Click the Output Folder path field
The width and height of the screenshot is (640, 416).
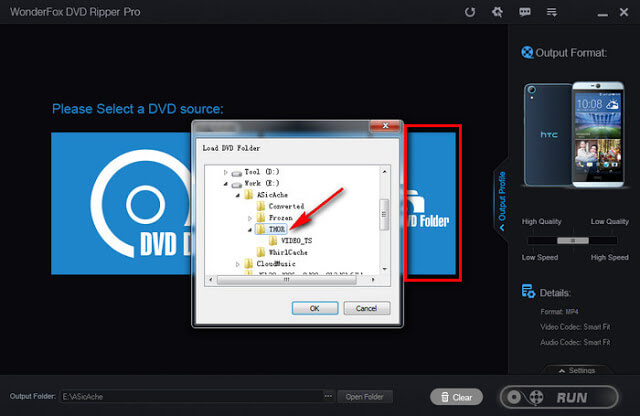point(190,397)
